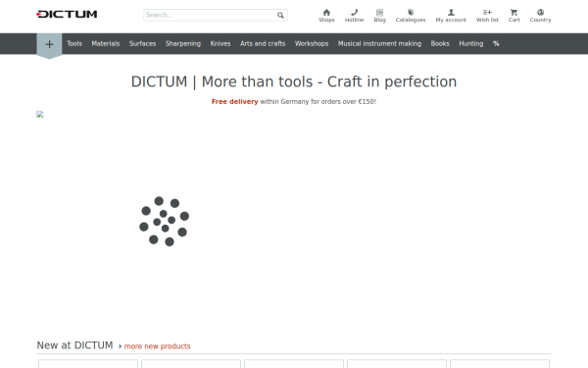Open the Workshops menu
This screenshot has height=368, width=588.
click(312, 43)
